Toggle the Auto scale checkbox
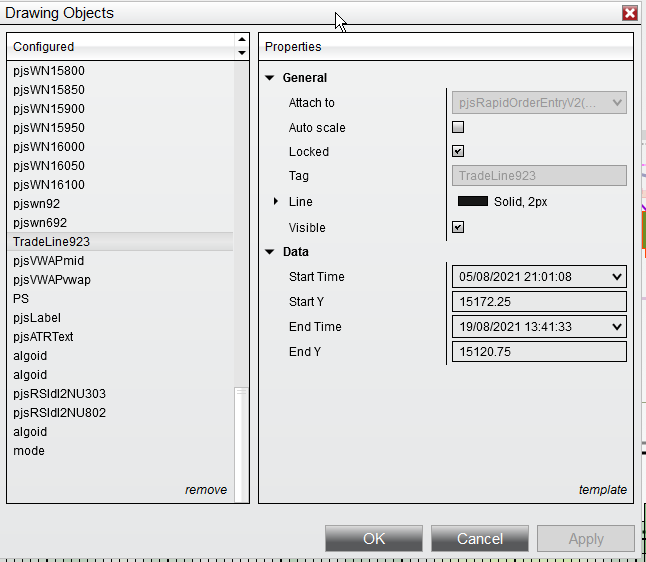Screen dimensions: 646x562 coord(458,127)
